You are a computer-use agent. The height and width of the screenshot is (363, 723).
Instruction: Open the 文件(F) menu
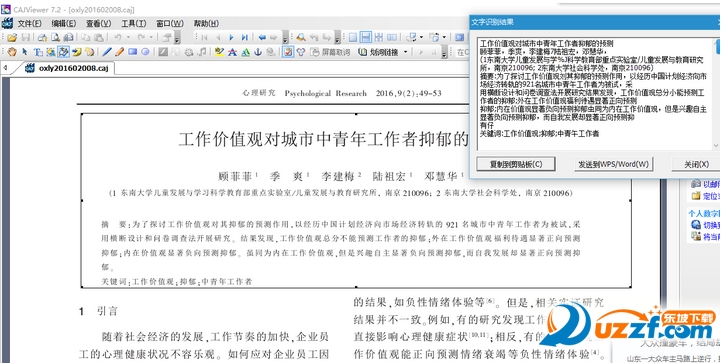30,23
